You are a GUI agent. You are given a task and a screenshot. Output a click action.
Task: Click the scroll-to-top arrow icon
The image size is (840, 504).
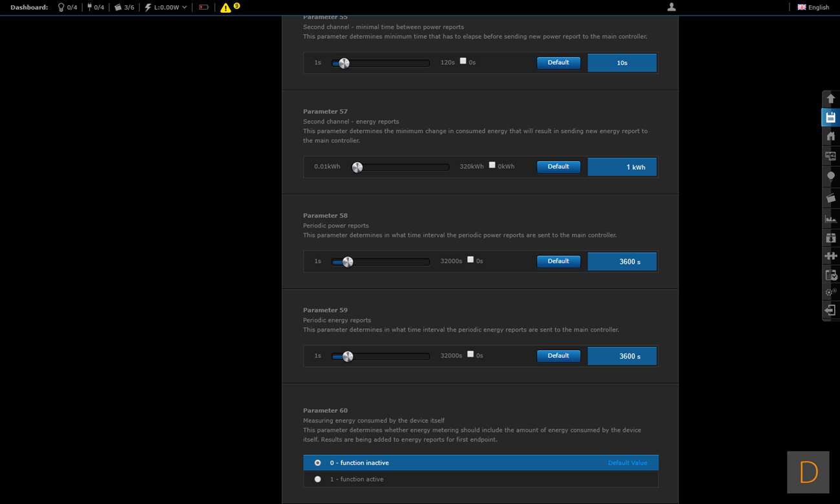pyautogui.click(x=830, y=99)
